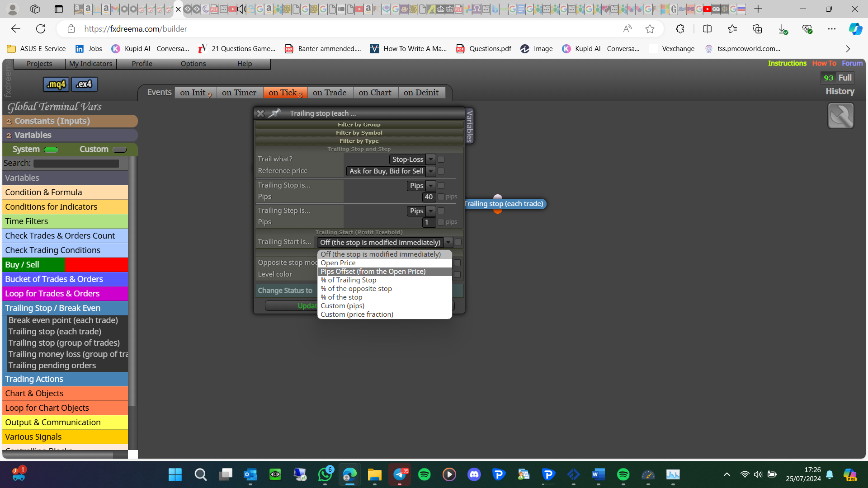Image resolution: width=868 pixels, height=488 pixels.
Task: Open browser Extensions puzzle icon
Action: click(x=680, y=29)
